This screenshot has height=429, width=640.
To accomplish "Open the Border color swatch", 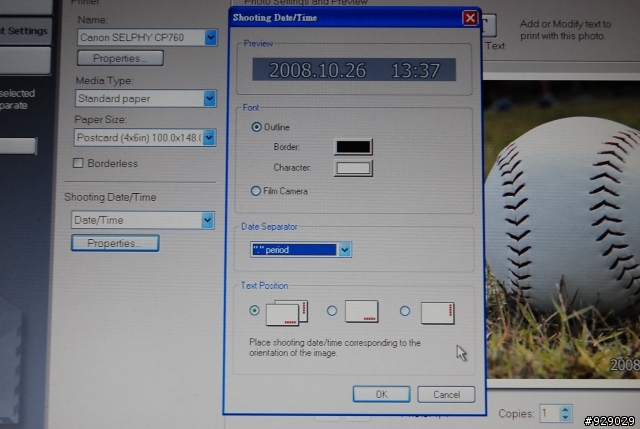I will [x=353, y=147].
